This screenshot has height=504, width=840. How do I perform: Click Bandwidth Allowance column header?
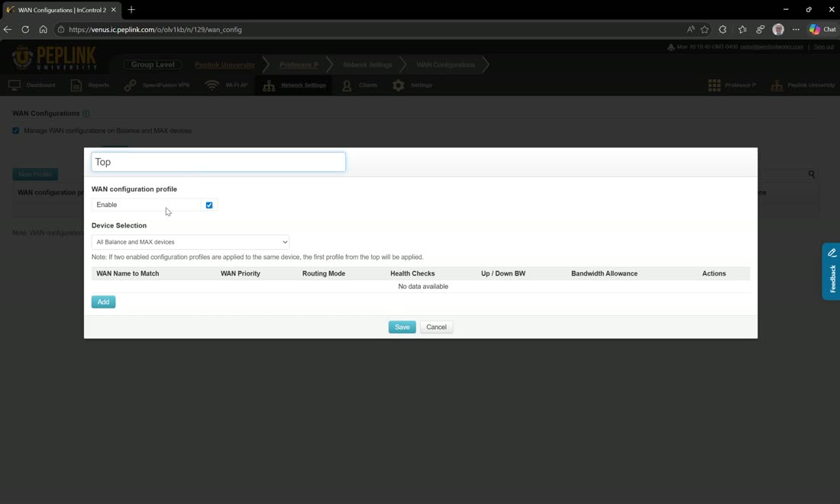tap(604, 273)
